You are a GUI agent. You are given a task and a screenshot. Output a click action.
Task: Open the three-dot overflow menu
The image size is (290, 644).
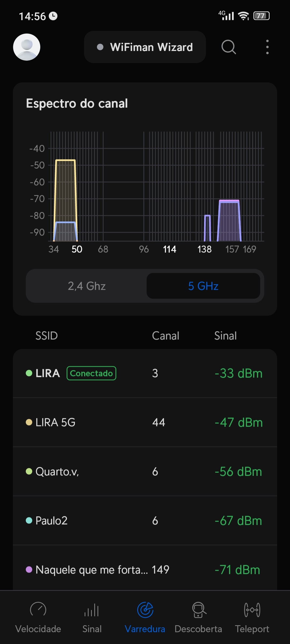tap(267, 47)
